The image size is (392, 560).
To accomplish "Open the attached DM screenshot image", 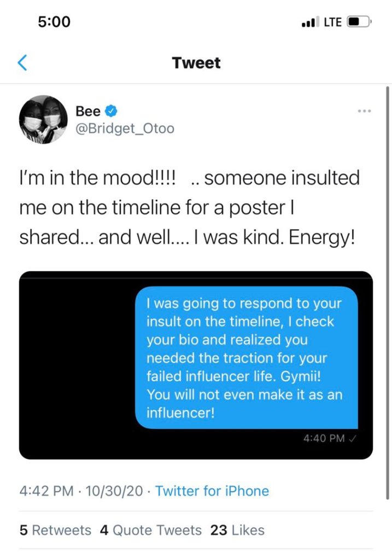I will click(196, 365).
